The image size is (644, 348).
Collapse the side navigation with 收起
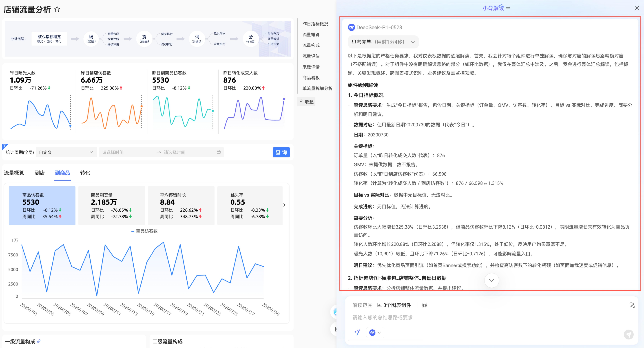[x=307, y=102]
